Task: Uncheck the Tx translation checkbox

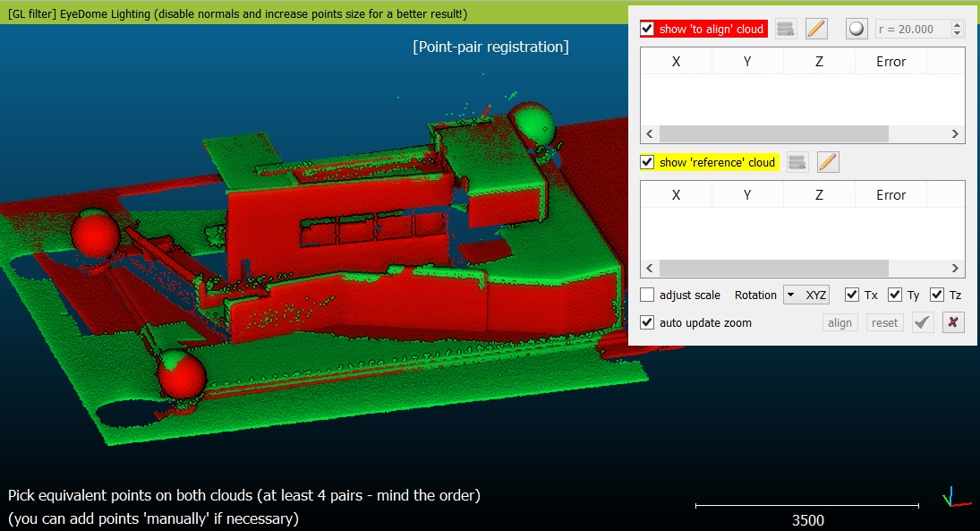Action: (x=851, y=295)
